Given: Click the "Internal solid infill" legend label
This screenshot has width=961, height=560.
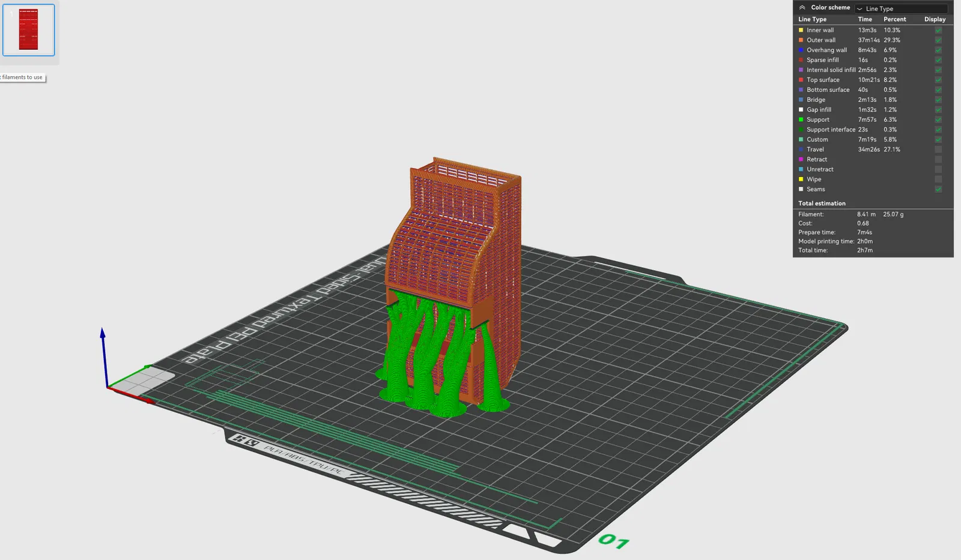Looking at the screenshot, I should tap(831, 70).
